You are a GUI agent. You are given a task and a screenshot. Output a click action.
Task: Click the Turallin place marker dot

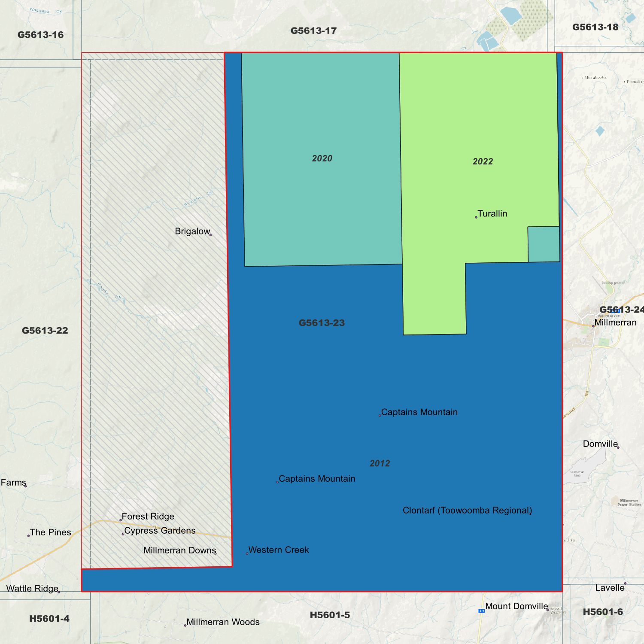click(x=476, y=217)
